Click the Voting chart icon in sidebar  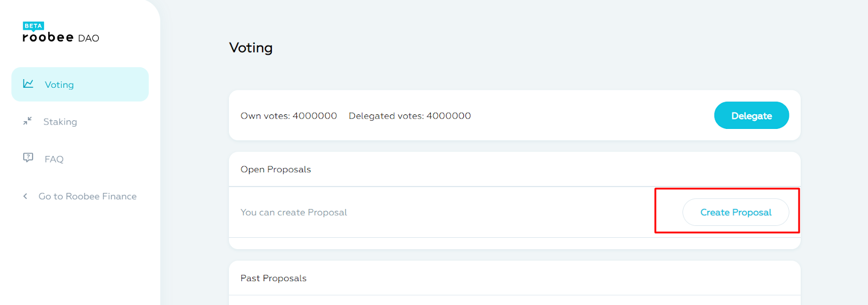pyautogui.click(x=28, y=83)
